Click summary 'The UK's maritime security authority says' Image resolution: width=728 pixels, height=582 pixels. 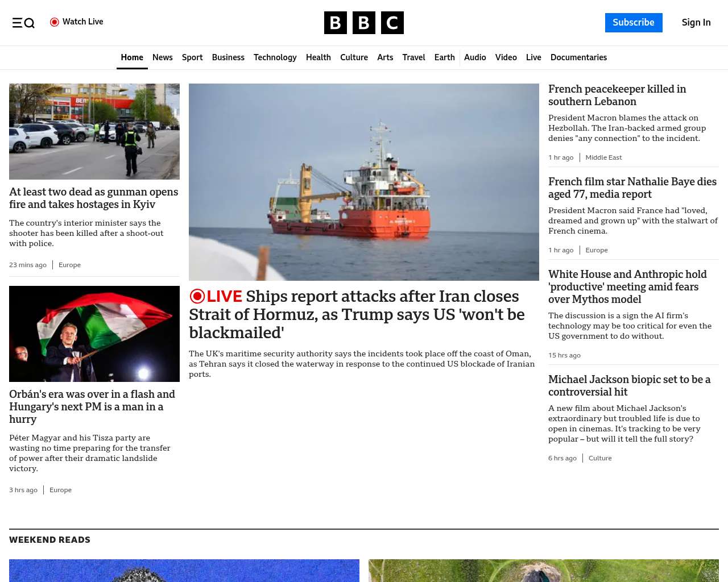point(362,364)
